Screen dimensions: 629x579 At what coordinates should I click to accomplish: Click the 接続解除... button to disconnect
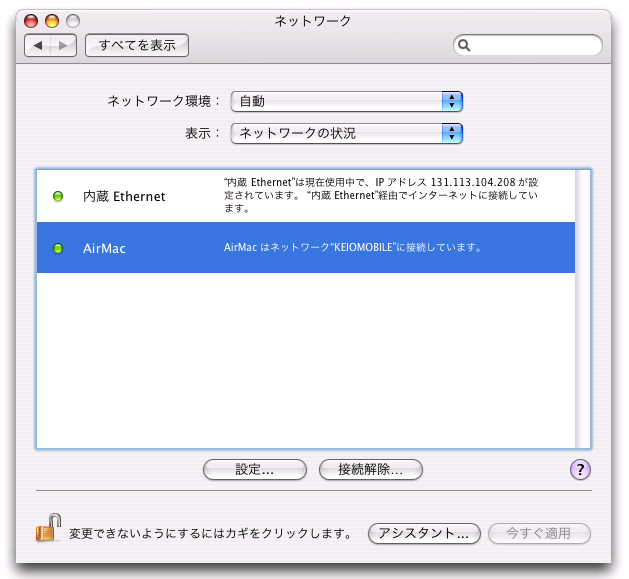pos(370,469)
